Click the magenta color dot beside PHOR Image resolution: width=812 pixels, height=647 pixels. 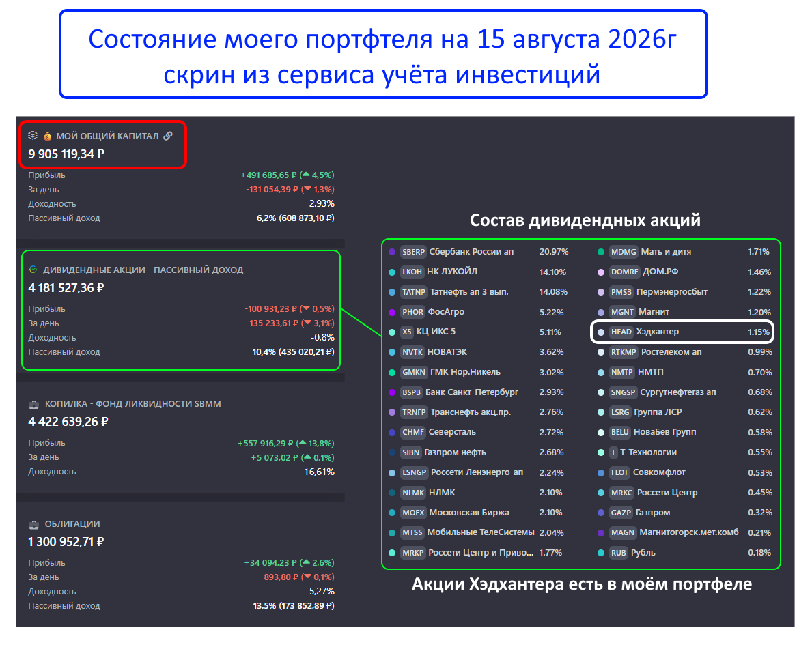click(x=392, y=312)
